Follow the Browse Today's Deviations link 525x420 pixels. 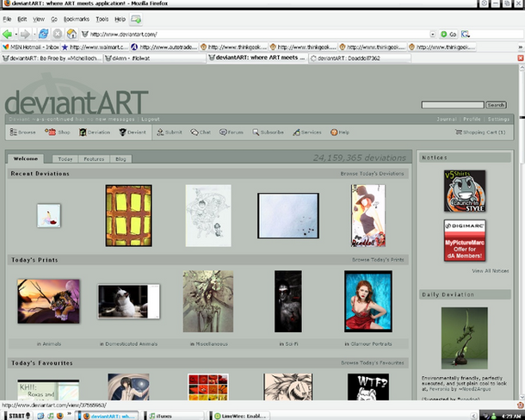tap(372, 174)
